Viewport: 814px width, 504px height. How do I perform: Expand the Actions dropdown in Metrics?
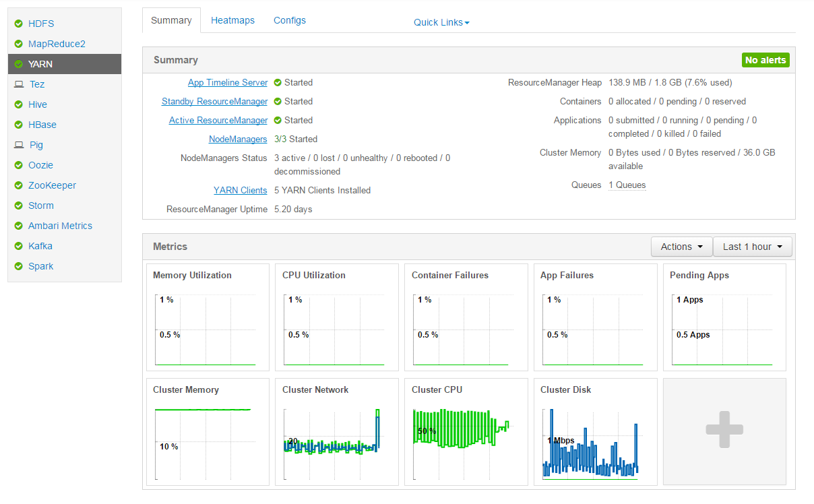pos(681,247)
